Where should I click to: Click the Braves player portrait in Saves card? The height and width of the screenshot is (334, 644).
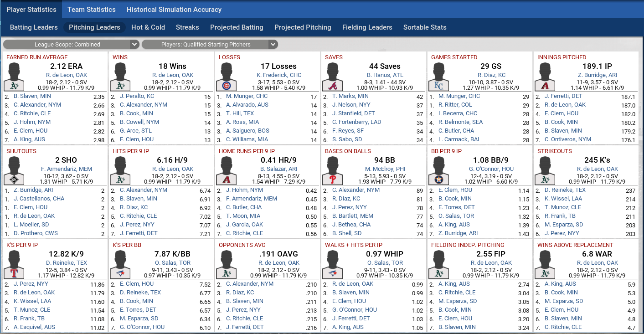[332, 77]
